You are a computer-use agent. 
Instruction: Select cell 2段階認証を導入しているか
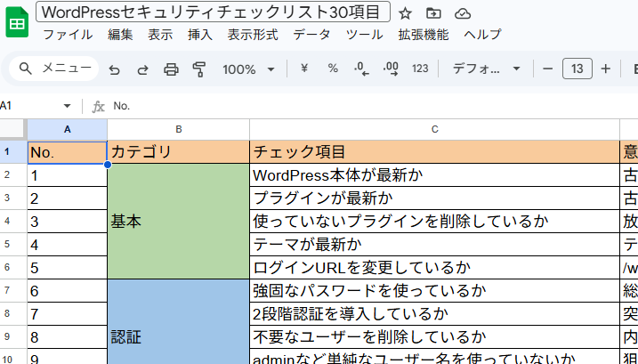[x=434, y=313]
